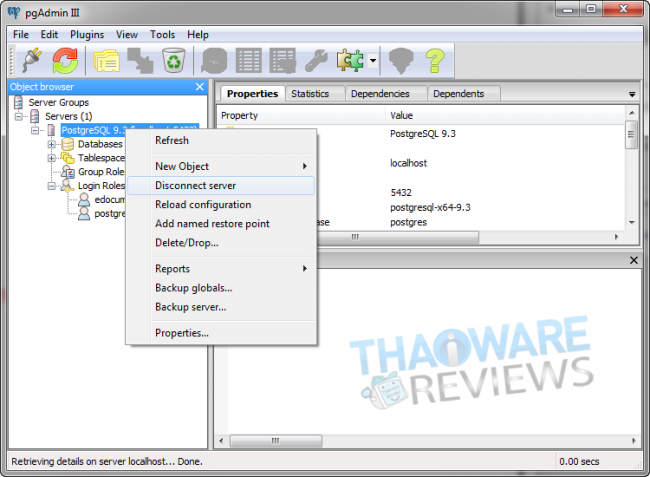The image size is (650, 477).
Task: Click the create new object toolbar icon
Action: pyautogui.click(x=140, y=61)
